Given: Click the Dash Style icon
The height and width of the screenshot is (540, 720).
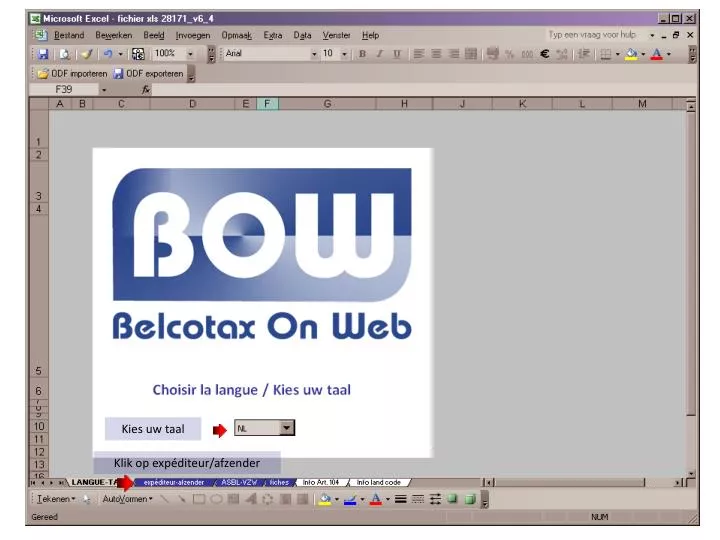Looking at the screenshot, I should pyautogui.click(x=418, y=499).
